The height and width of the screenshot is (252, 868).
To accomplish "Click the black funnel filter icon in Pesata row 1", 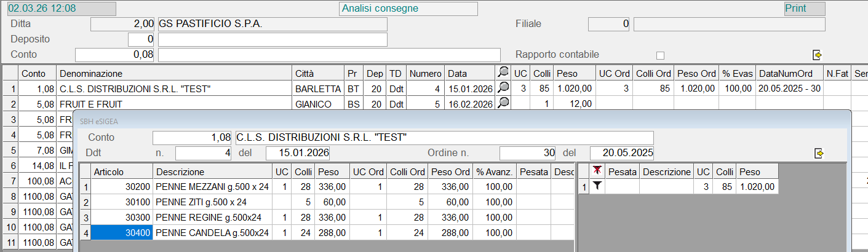I will point(597,186).
